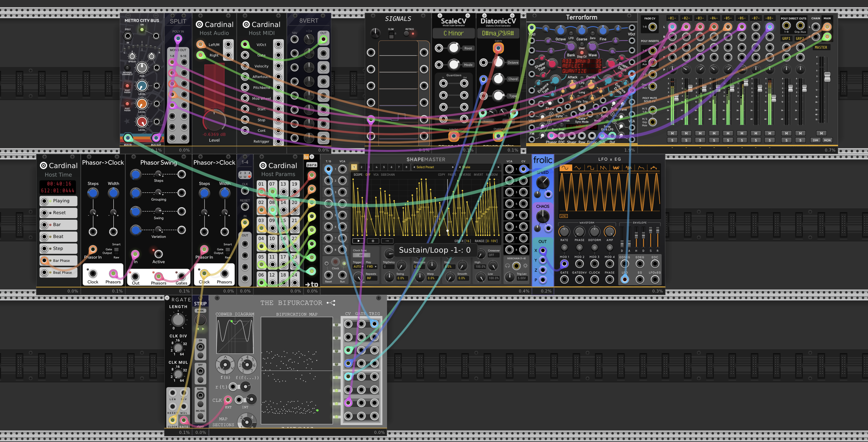Click the Bifurcator share-branch logo icon
This screenshot has width=868, height=442.
coord(331,303)
